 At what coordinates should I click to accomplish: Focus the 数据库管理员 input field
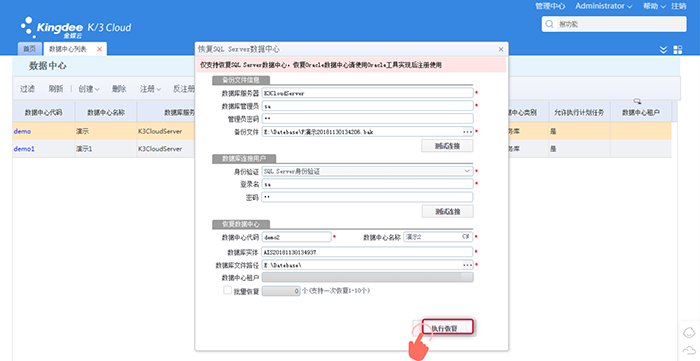[367, 106]
